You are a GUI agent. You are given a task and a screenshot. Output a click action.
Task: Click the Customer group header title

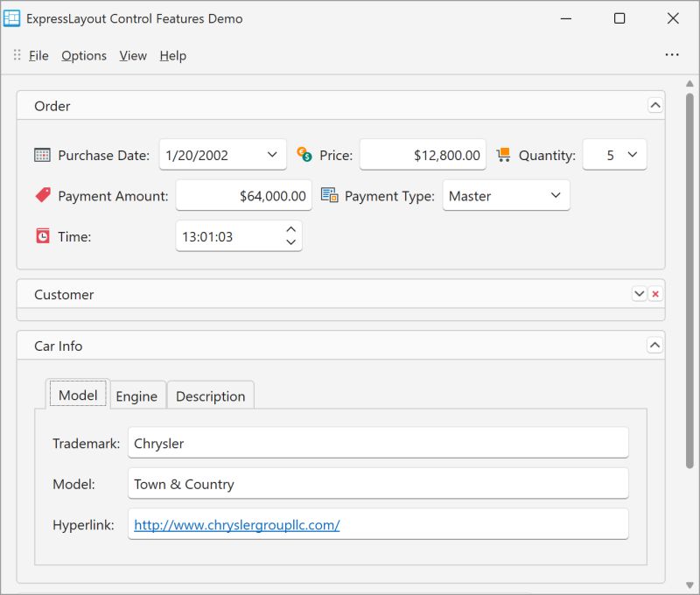click(x=64, y=295)
